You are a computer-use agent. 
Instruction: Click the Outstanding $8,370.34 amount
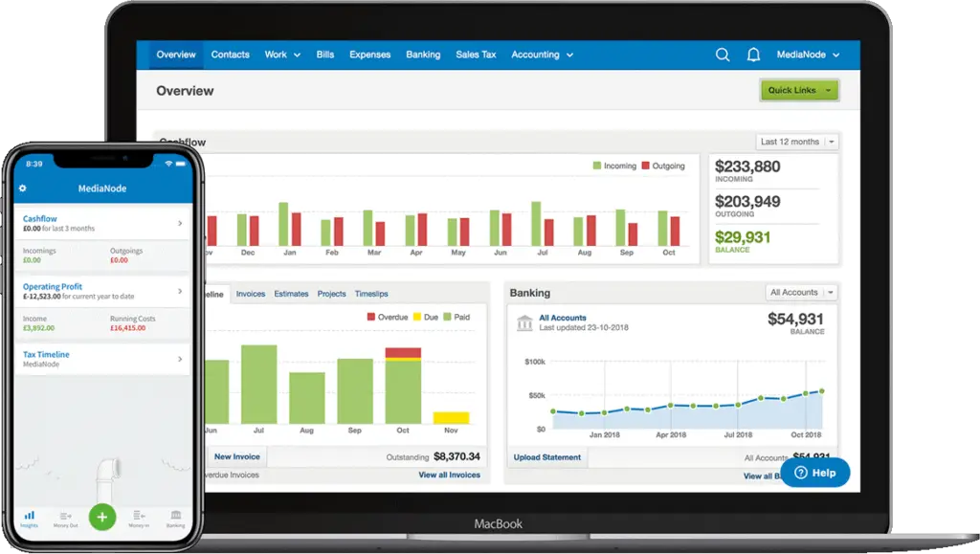point(457,456)
